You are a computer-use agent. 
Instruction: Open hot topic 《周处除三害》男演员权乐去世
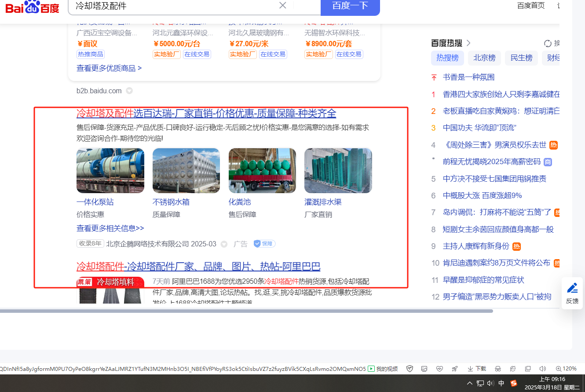coord(494,145)
